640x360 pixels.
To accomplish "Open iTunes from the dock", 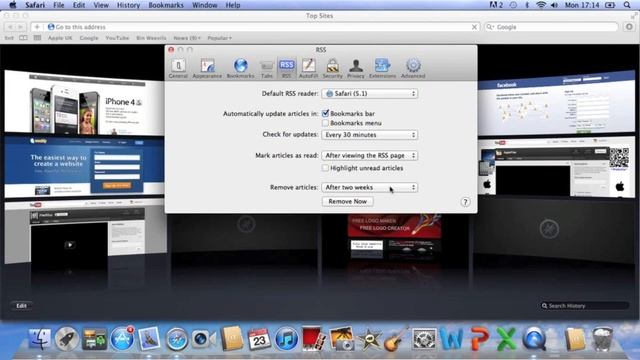I will click(287, 339).
